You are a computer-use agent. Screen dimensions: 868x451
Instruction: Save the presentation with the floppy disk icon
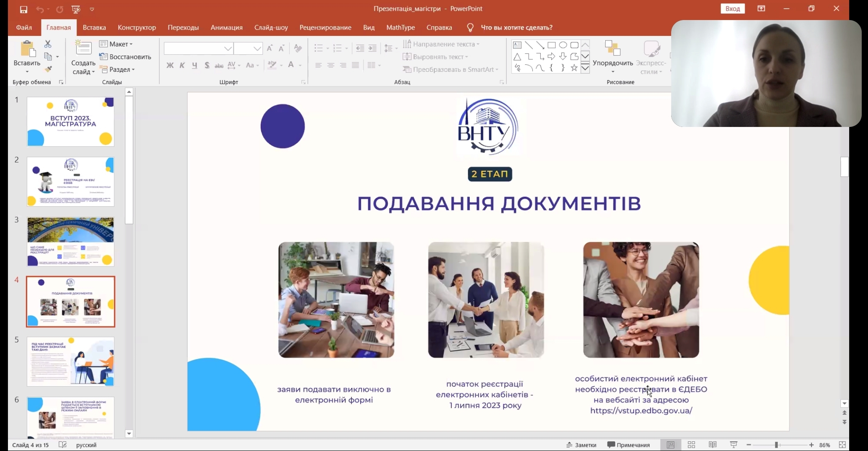pos(23,9)
